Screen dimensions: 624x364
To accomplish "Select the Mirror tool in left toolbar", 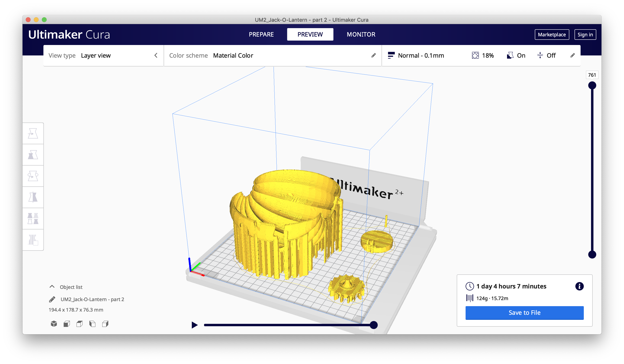I will pyautogui.click(x=33, y=197).
